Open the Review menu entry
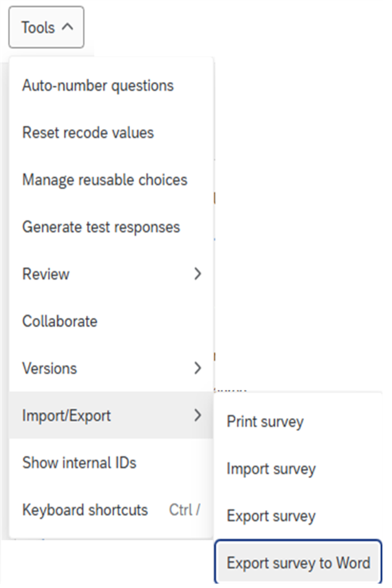392x588 pixels. click(46, 274)
